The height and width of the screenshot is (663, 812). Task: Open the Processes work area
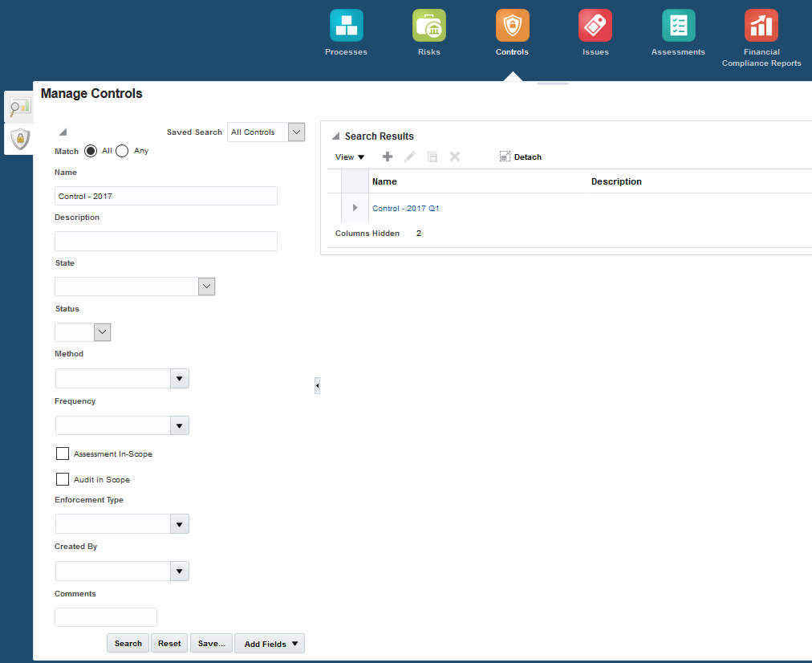pos(346,25)
